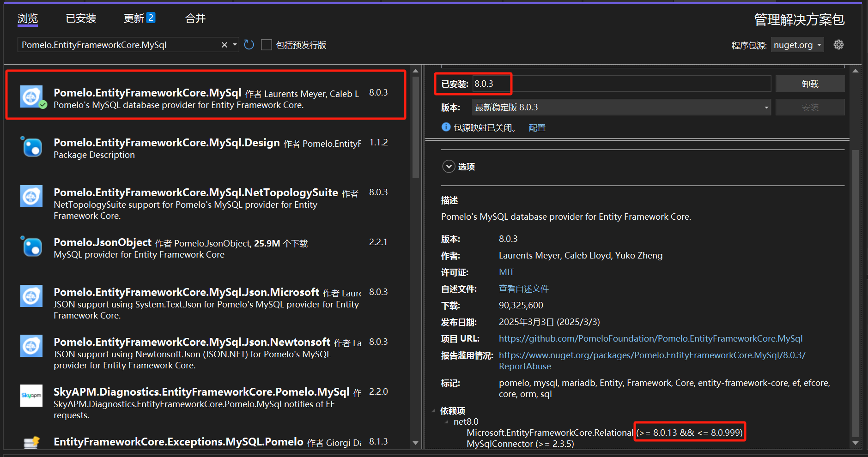868x457 pixels.
Task: Click details pane scroll down arrow
Action: pos(855,443)
